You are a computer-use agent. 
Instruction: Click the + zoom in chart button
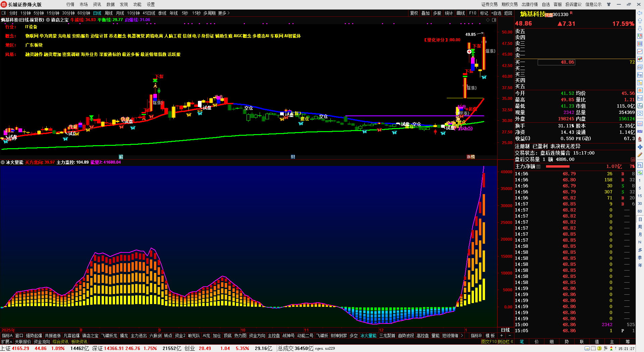(x=502, y=336)
